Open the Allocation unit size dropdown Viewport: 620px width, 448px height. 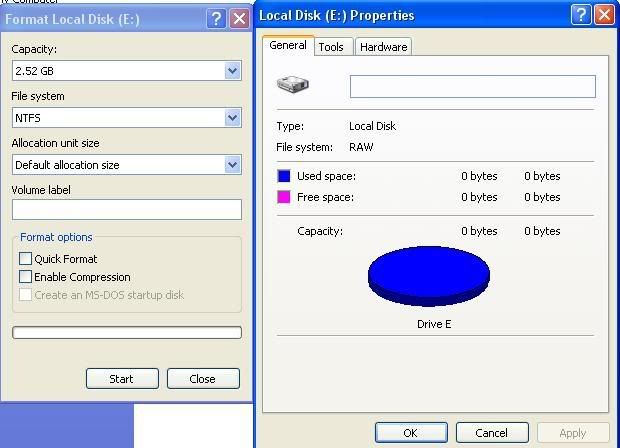coord(232,164)
